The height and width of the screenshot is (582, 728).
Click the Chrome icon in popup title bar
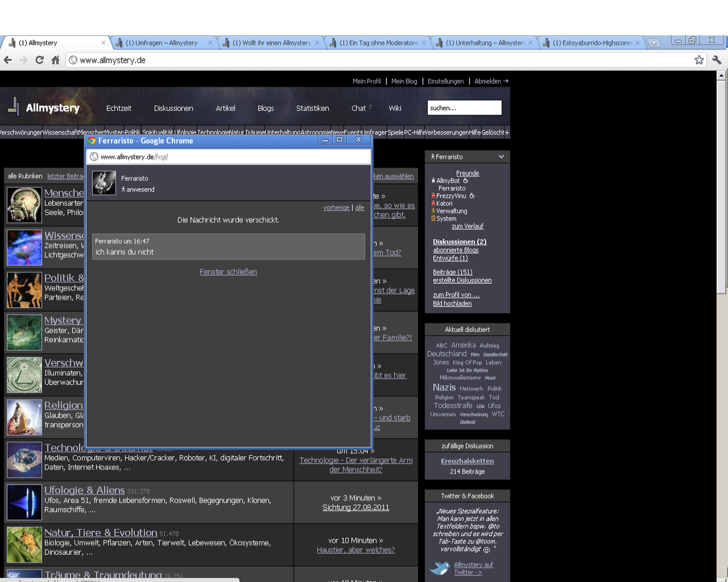tap(92, 140)
